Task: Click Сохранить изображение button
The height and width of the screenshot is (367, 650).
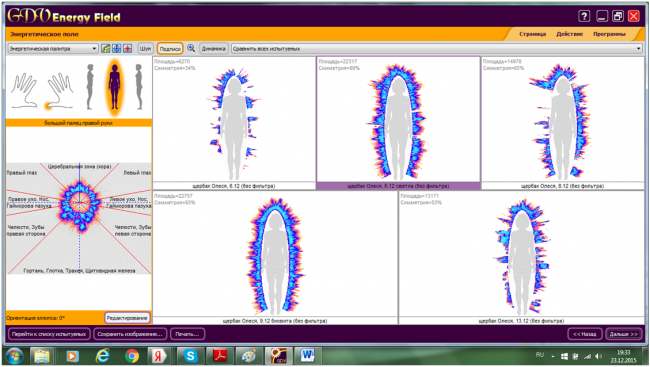Action: 130,334
